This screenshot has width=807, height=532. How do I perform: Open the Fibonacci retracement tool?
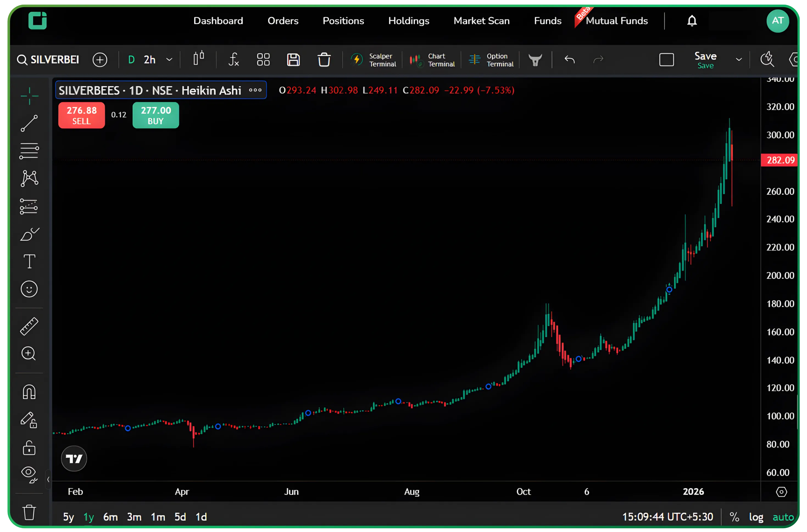coord(29,151)
